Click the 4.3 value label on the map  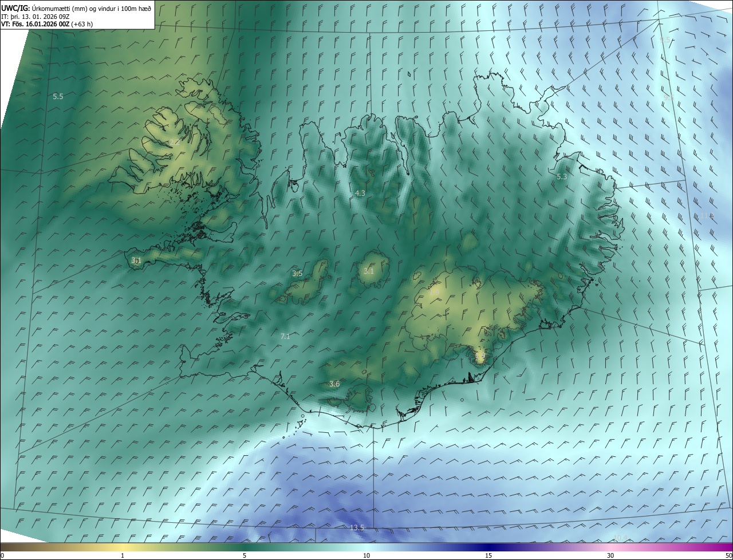(x=360, y=194)
